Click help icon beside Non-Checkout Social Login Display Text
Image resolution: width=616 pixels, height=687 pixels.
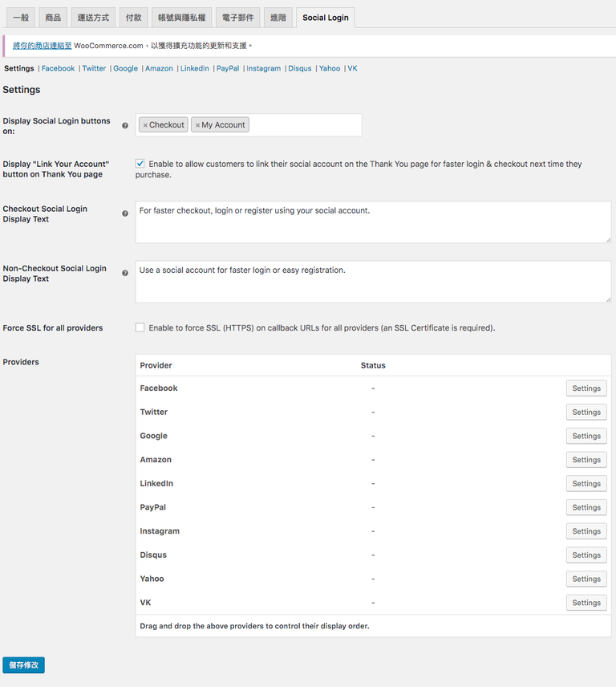(x=125, y=273)
